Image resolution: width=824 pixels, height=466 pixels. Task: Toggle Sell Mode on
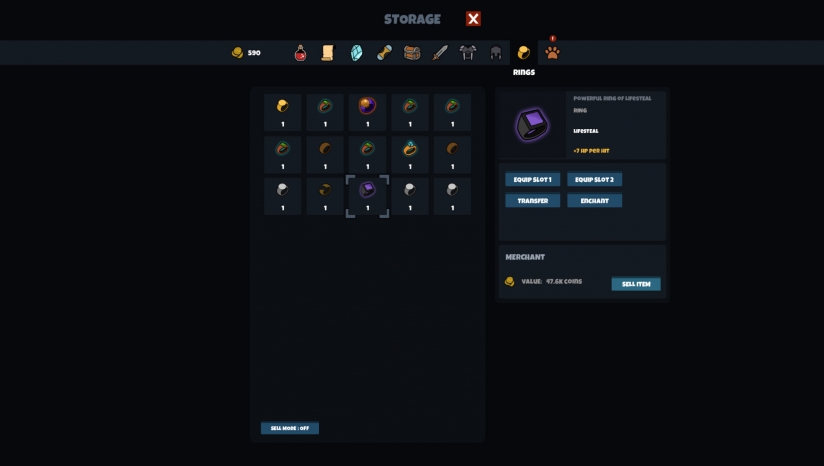(290, 428)
